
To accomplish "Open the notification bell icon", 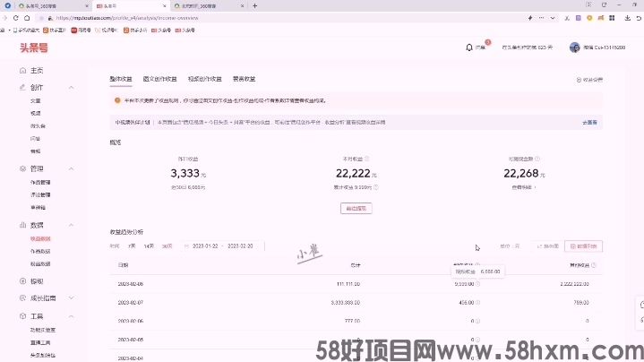I will [469, 47].
